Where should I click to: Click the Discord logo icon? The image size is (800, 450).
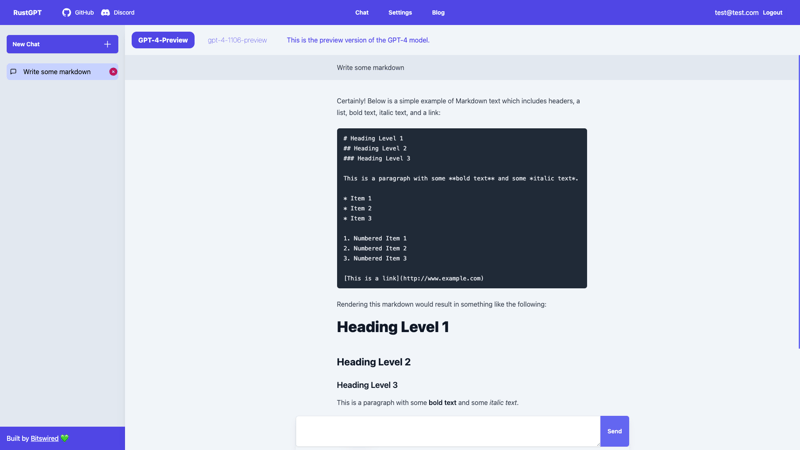(105, 12)
